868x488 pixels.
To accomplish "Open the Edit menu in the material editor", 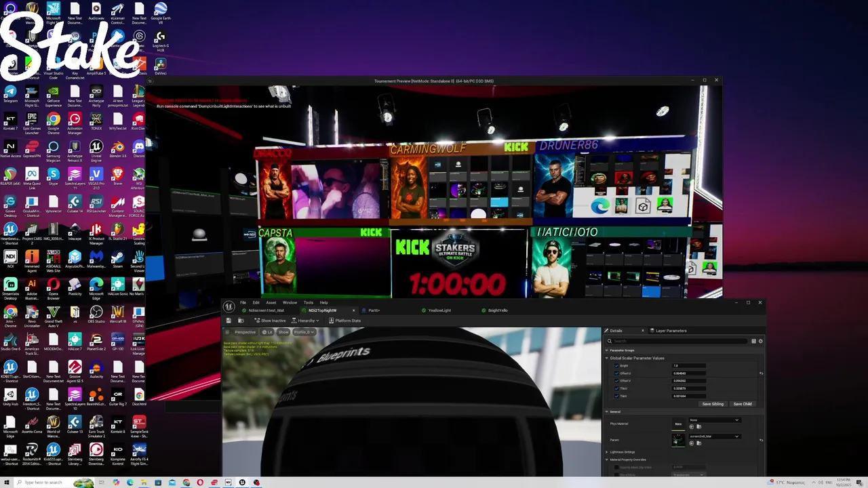I will click(256, 302).
